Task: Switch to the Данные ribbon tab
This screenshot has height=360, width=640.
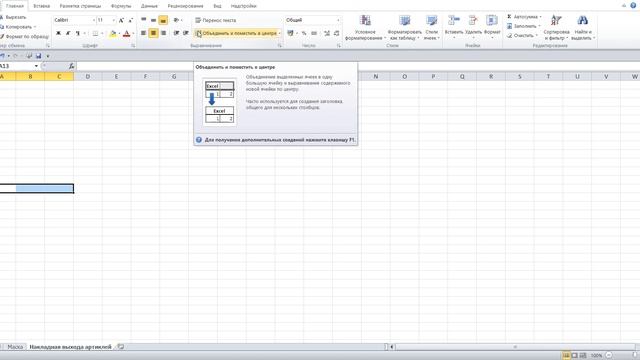Action: pos(149,6)
